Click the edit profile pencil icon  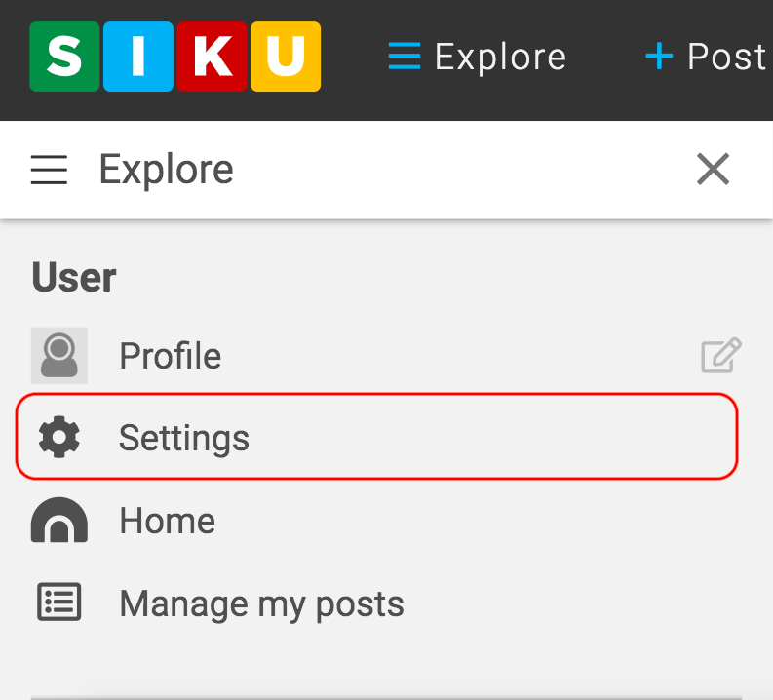pyautogui.click(x=721, y=356)
